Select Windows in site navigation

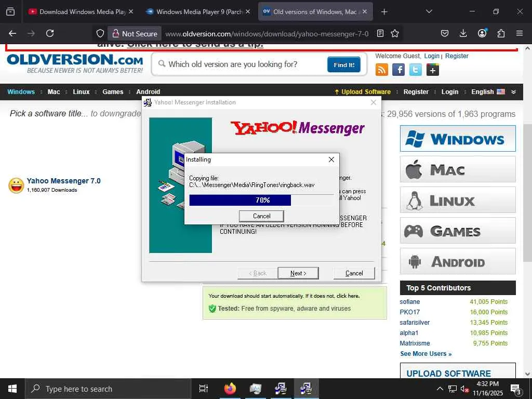click(x=21, y=91)
